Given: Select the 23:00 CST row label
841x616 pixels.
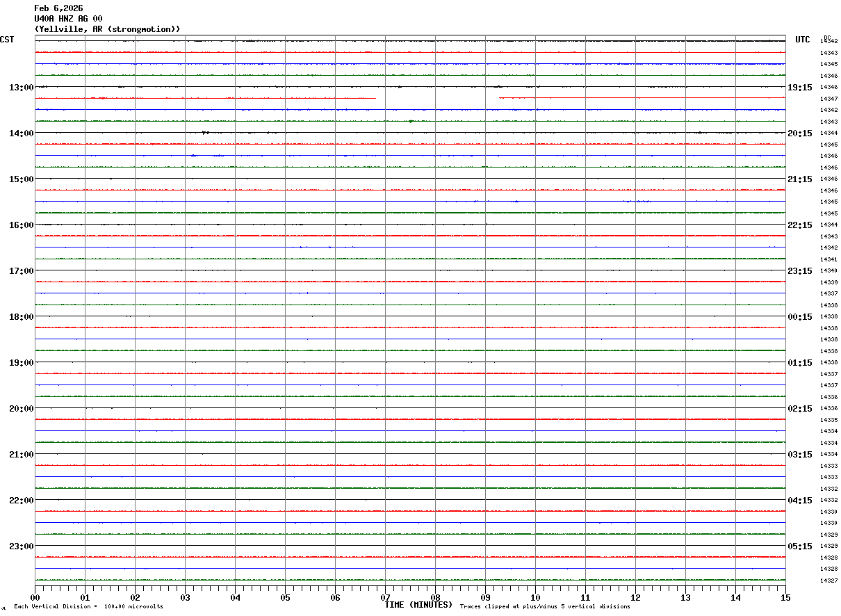Looking at the screenshot, I should pos(22,546).
